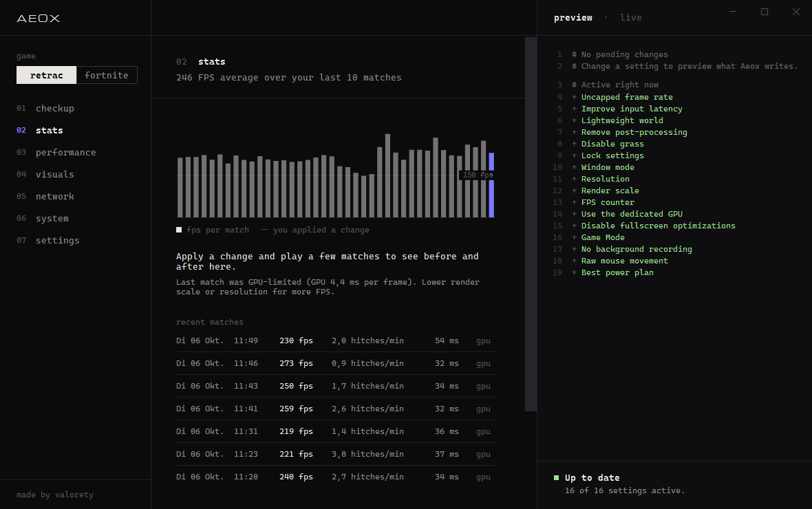This screenshot has width=812, height=509.
Task: Click the 16 of 16 settings active text
Action: tap(625, 490)
